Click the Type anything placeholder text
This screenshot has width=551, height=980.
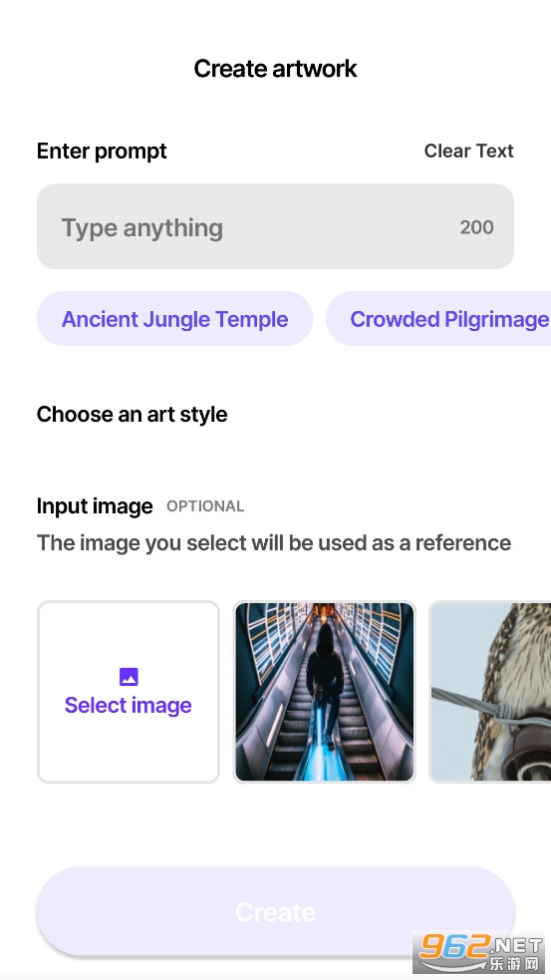coord(141,228)
